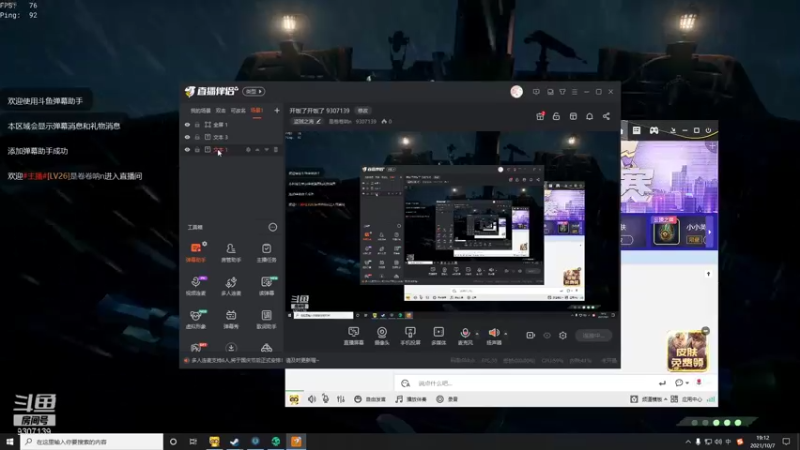This screenshot has width=800, height=450.
Task: Click the unlocked padlock icon in header
Action: point(556,116)
